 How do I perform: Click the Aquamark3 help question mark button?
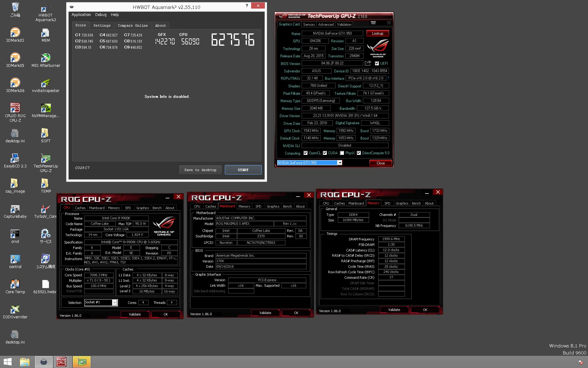(x=247, y=6)
